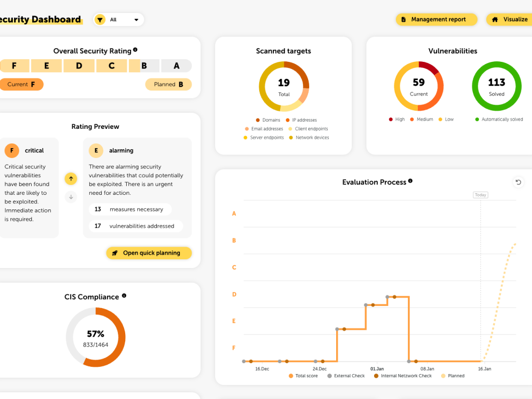Open quick planning
Image resolution: width=532 pixels, height=399 pixels.
pyautogui.click(x=149, y=253)
